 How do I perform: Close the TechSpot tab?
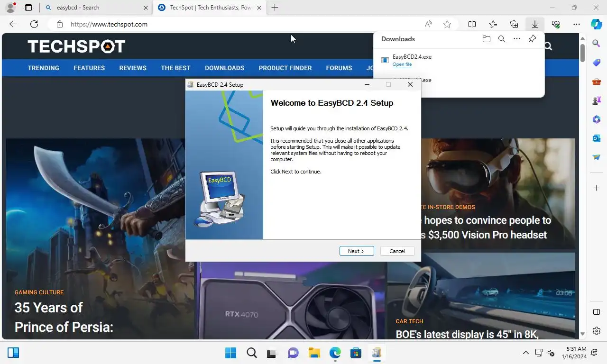pos(260,8)
